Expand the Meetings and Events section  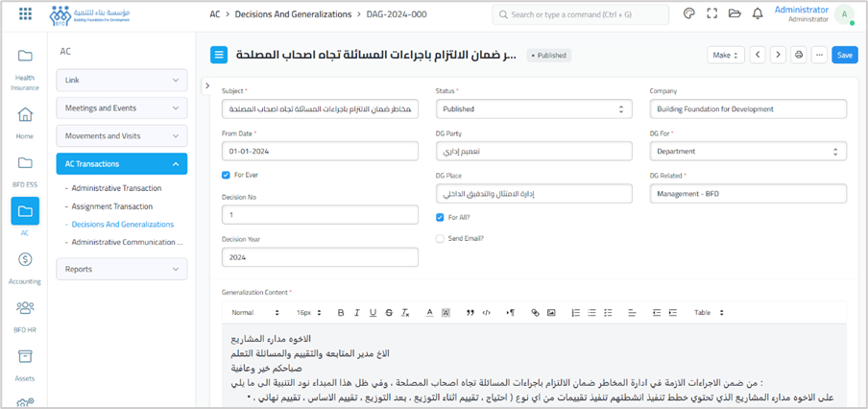(121, 108)
